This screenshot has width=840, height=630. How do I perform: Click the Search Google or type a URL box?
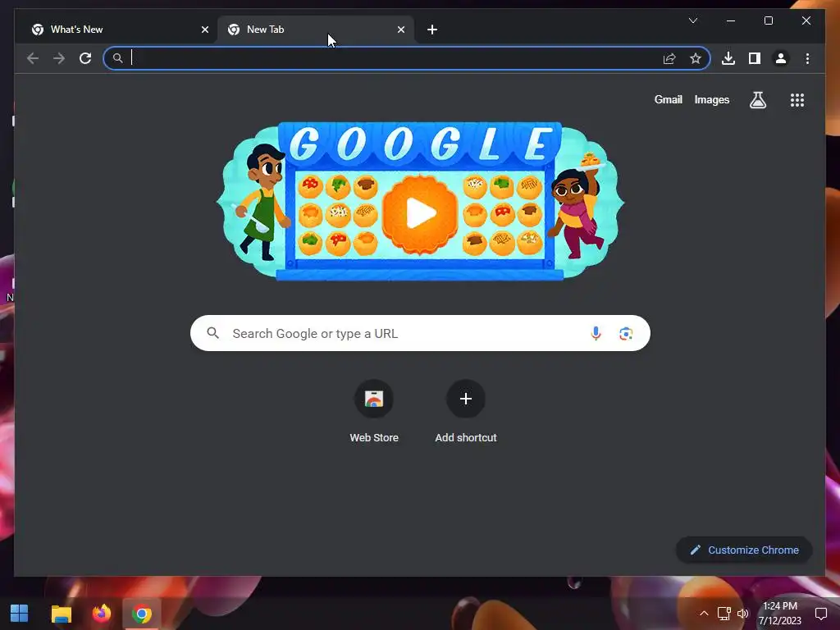[420, 333]
